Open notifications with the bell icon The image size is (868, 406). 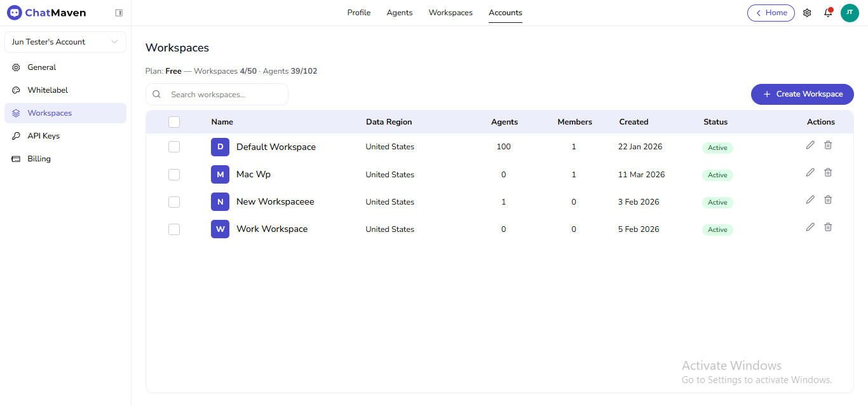click(828, 13)
